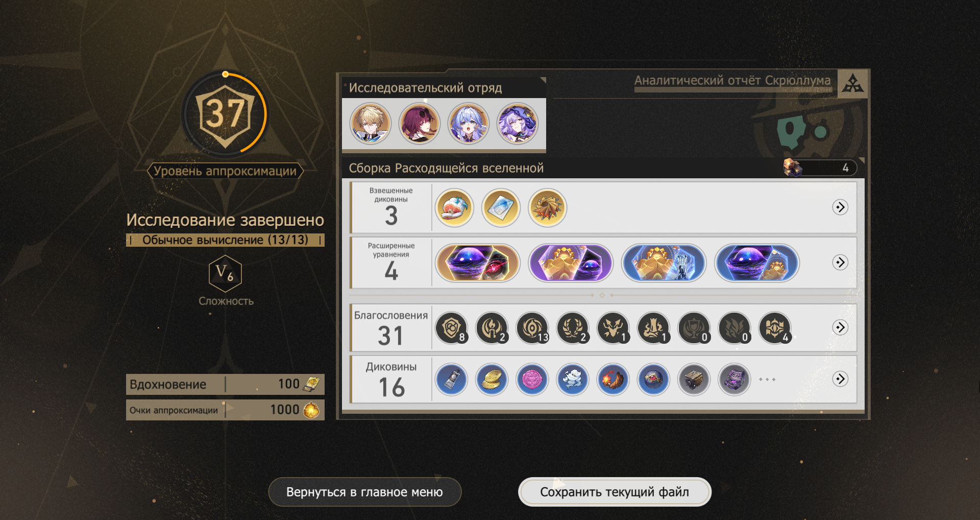The height and width of the screenshot is (520, 980).
Task: Expand the Расширенные уравнения row arrow
Action: pos(840,262)
